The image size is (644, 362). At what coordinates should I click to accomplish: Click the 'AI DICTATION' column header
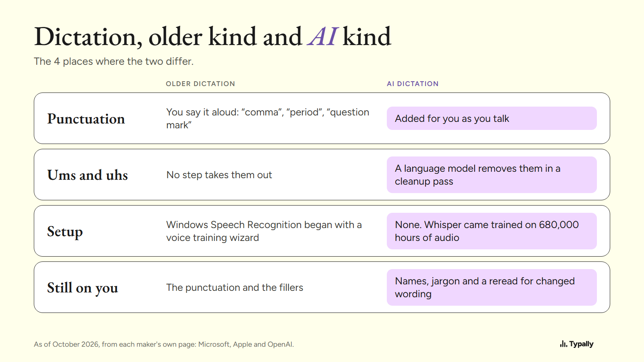(413, 84)
